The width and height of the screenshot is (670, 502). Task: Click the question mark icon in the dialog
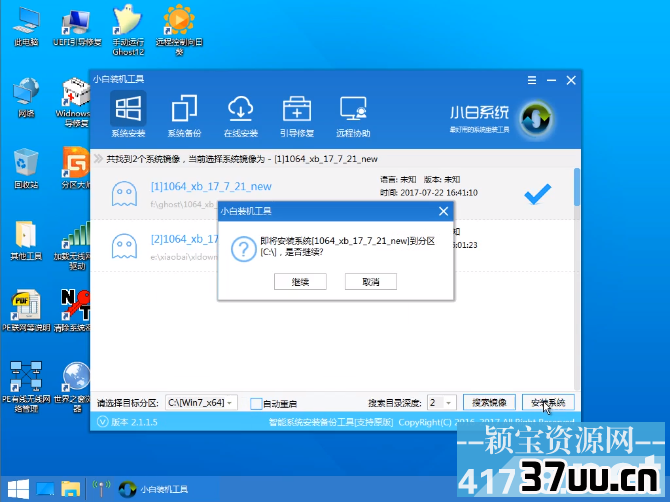coord(244,249)
